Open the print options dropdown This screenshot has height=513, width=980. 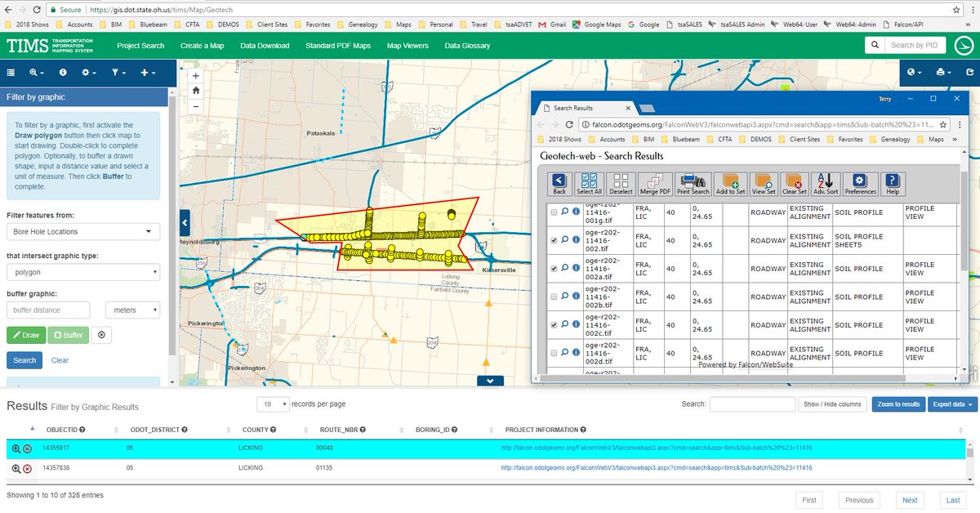tap(943, 73)
